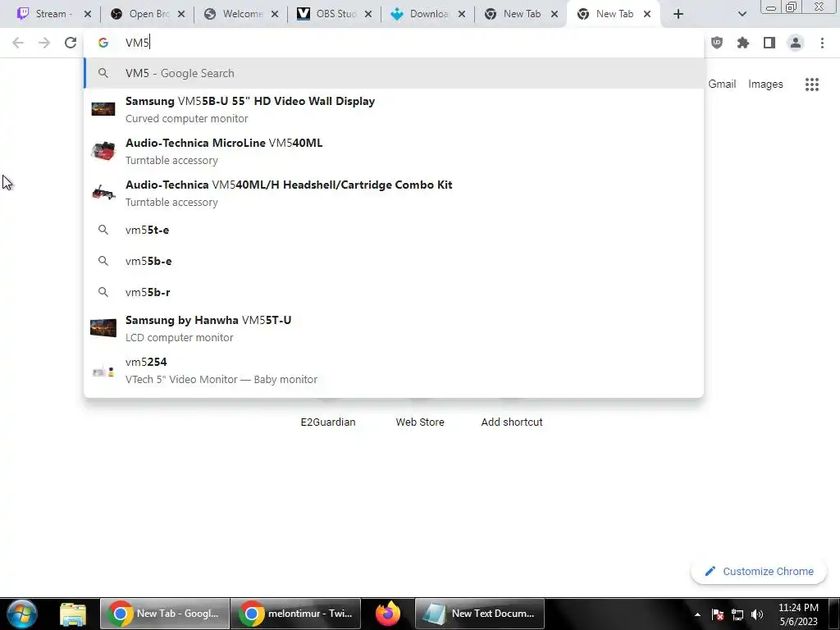Open the Extensions puzzle piece menu

tap(743, 43)
